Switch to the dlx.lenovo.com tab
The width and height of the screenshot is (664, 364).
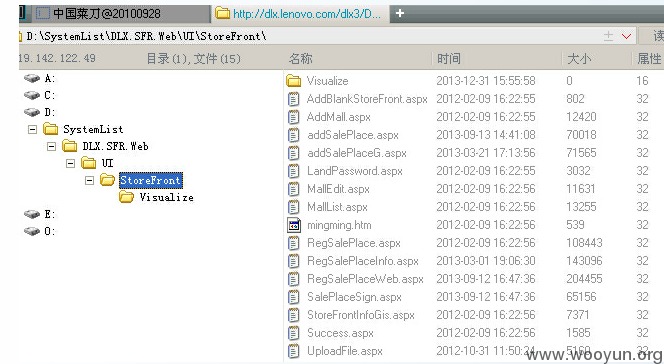(x=300, y=14)
